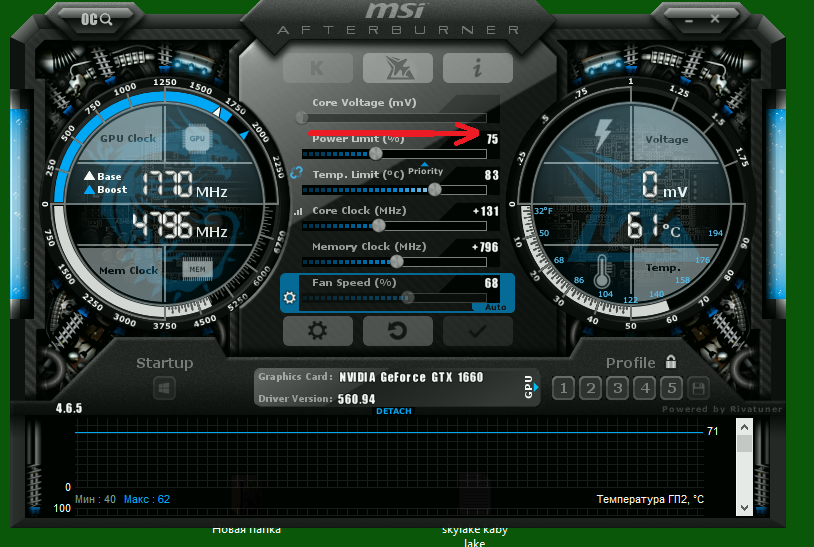This screenshot has height=547, width=814.
Task: Click the Core Clock slider handle
Action: [379, 226]
